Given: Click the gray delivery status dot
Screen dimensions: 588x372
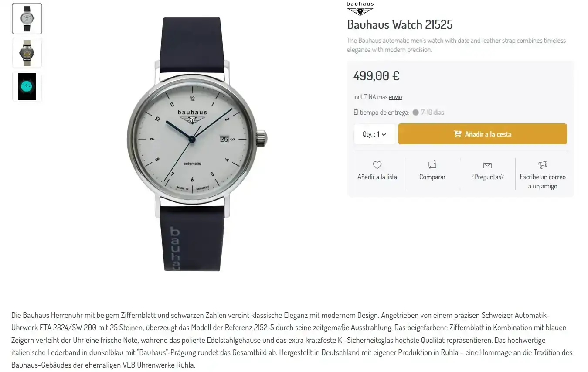Looking at the screenshot, I should 415,113.
